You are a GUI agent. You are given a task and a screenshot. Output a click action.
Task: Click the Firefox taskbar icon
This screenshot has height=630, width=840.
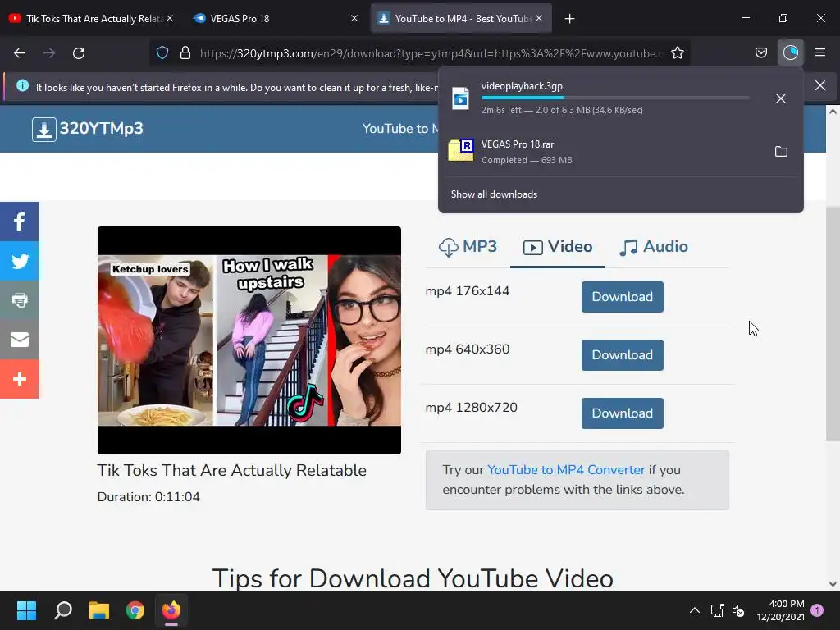171,610
